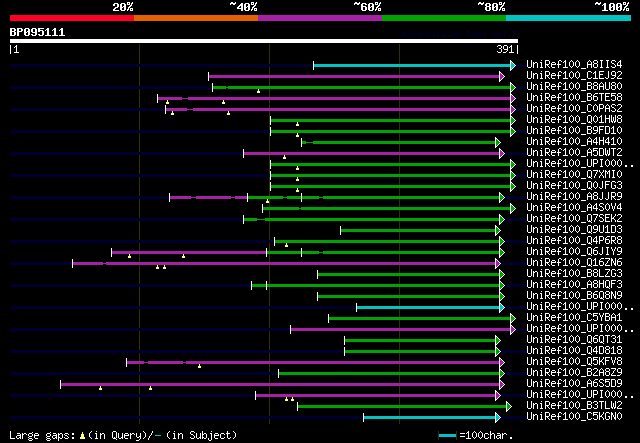Open the UniRef100_B2A8Z9 entry
Viewport: 640px width, 443px height.
[x=574, y=373]
